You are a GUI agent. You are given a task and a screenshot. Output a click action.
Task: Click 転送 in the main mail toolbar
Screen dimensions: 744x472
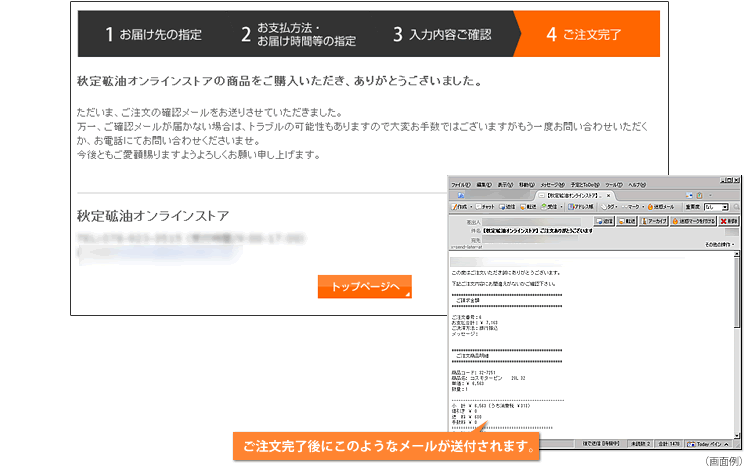pyautogui.click(x=528, y=207)
